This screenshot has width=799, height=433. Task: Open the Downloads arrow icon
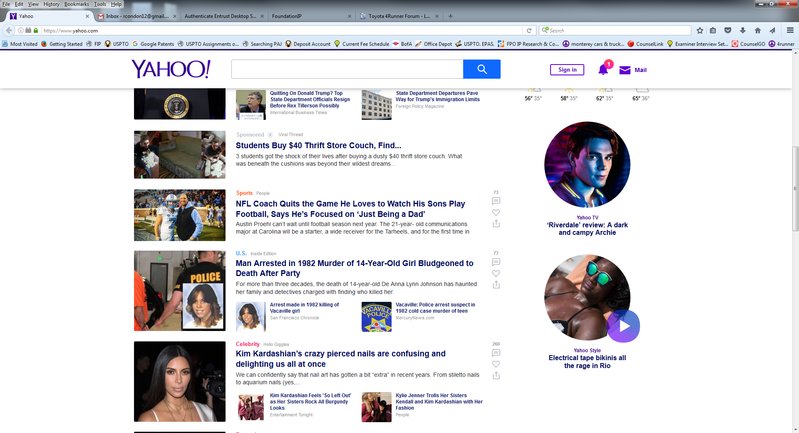tap(742, 31)
